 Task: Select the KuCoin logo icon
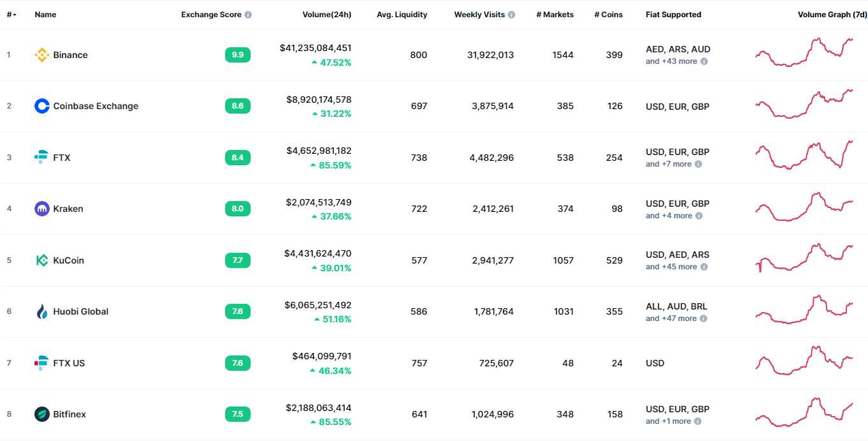[41, 260]
